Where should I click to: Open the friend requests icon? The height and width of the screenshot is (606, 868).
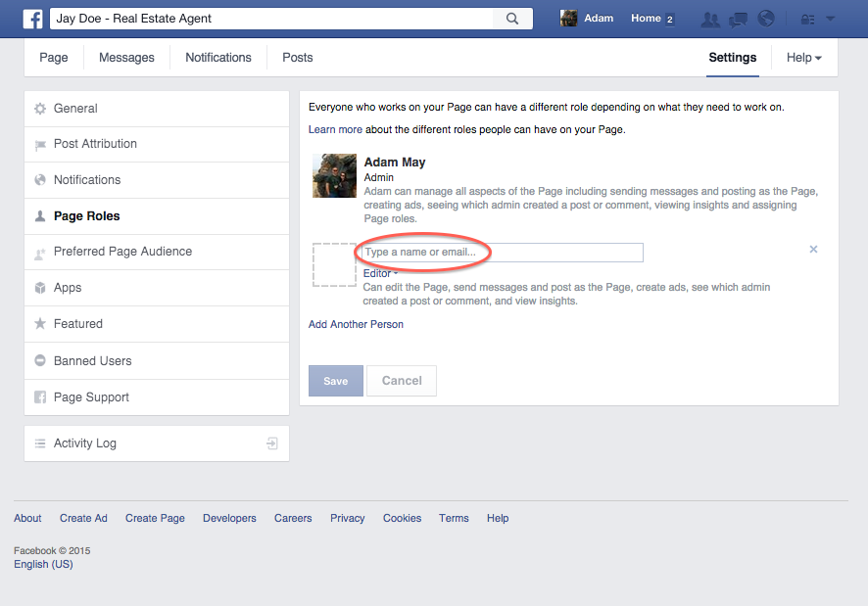[x=710, y=20]
